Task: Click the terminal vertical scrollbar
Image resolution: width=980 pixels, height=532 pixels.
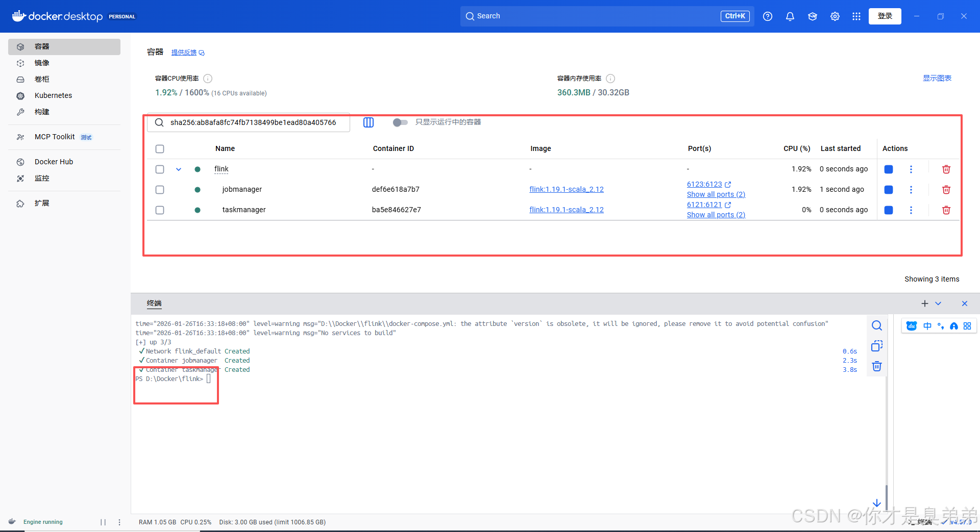Action: tap(887, 496)
